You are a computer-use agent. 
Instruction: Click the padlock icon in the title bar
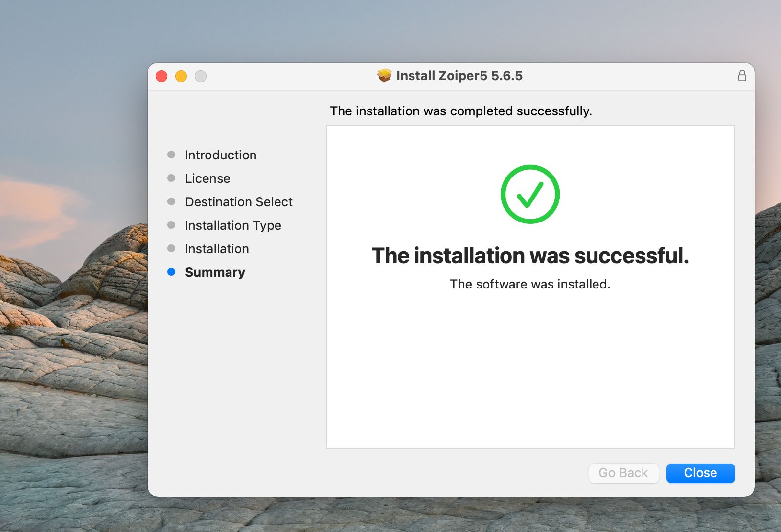coord(742,76)
